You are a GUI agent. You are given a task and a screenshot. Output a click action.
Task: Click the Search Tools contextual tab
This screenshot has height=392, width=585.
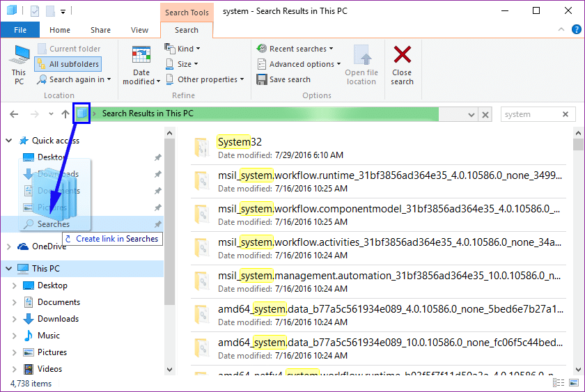(x=187, y=13)
